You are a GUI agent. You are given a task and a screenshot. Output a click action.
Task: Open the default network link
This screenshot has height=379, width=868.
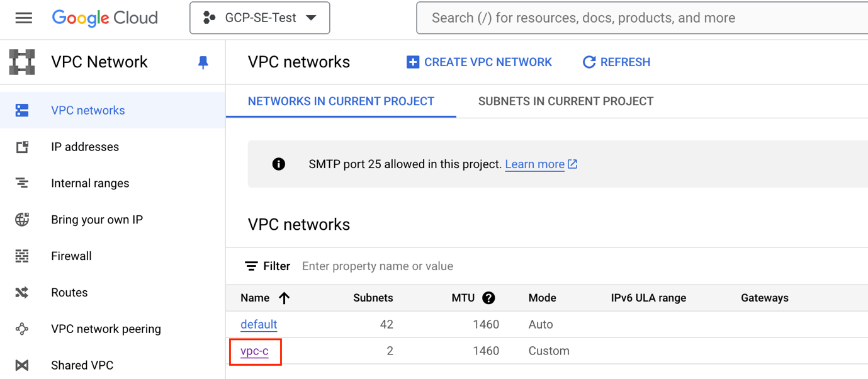[x=259, y=324]
